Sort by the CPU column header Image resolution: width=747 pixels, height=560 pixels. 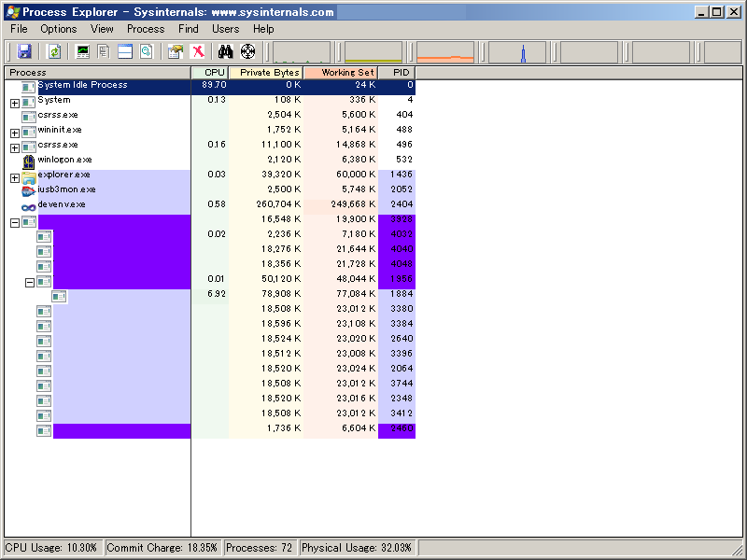pos(209,73)
